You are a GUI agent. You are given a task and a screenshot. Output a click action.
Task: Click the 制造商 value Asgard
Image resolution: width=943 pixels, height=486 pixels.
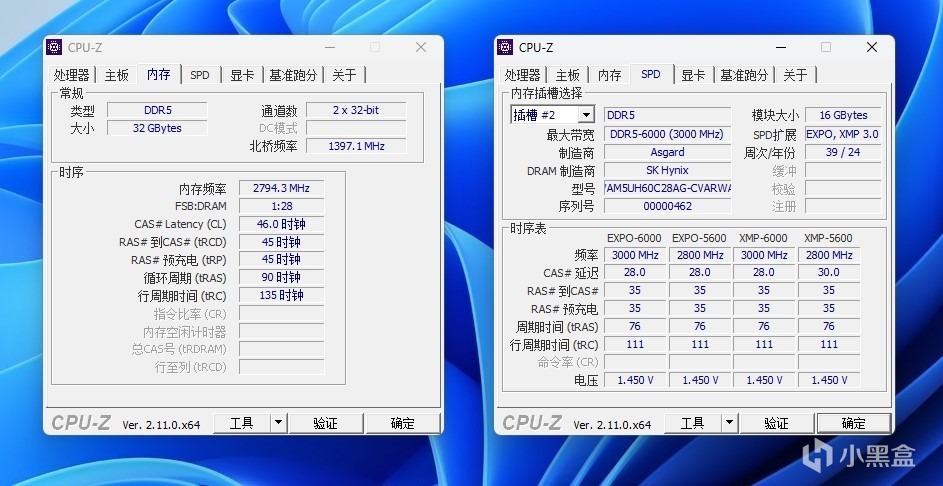click(667, 152)
